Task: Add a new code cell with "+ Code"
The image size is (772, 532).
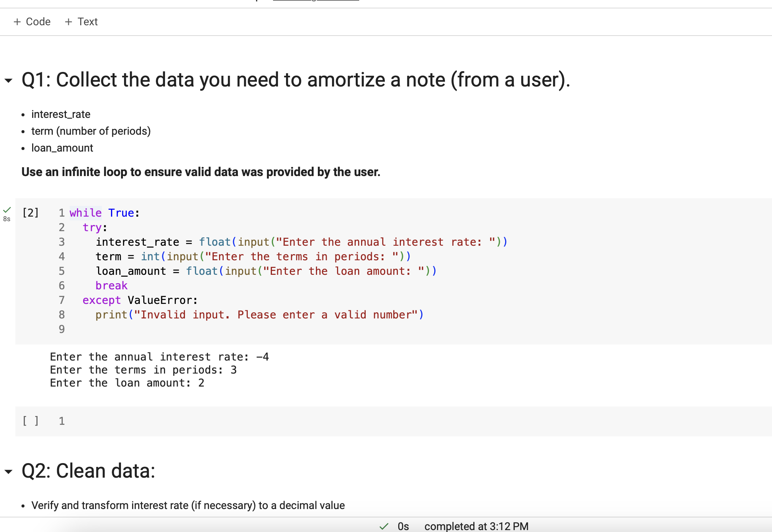Action: tap(32, 21)
